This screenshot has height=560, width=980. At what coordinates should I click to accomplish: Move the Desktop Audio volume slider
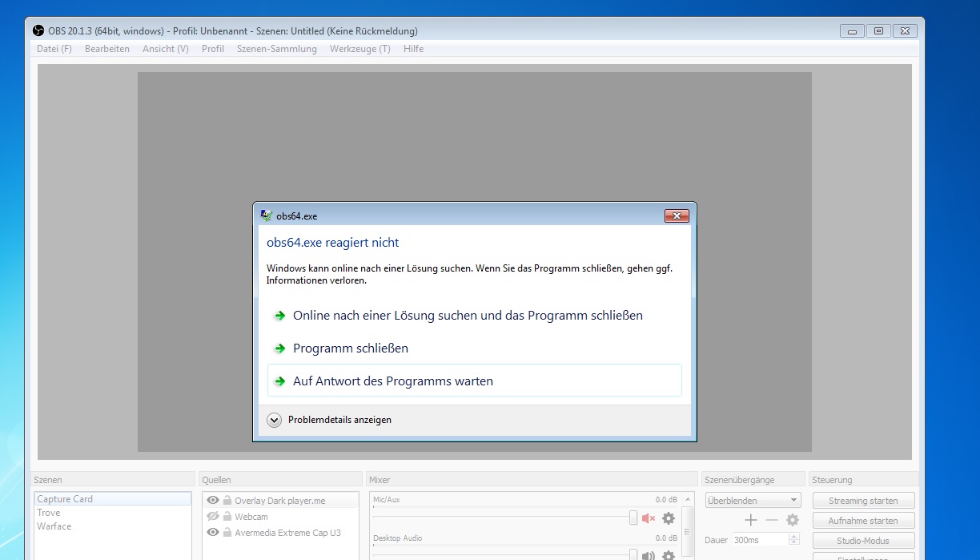[633, 554]
